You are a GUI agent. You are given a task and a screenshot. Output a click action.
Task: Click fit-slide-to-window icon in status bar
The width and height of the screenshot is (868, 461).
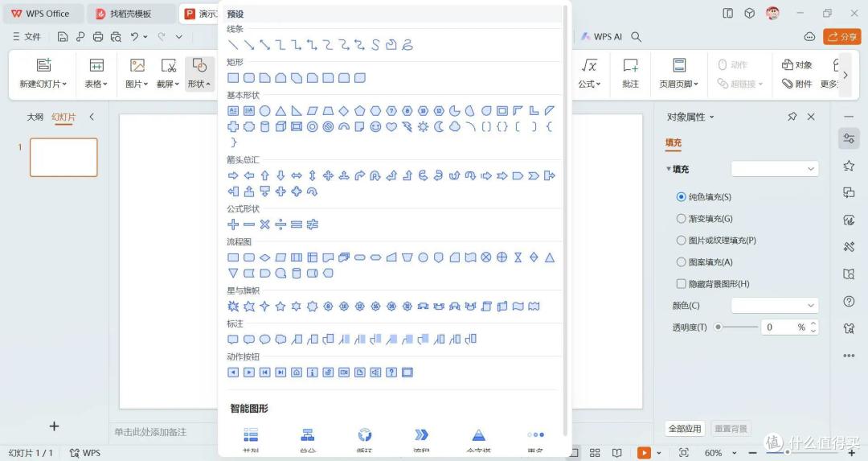(x=684, y=453)
